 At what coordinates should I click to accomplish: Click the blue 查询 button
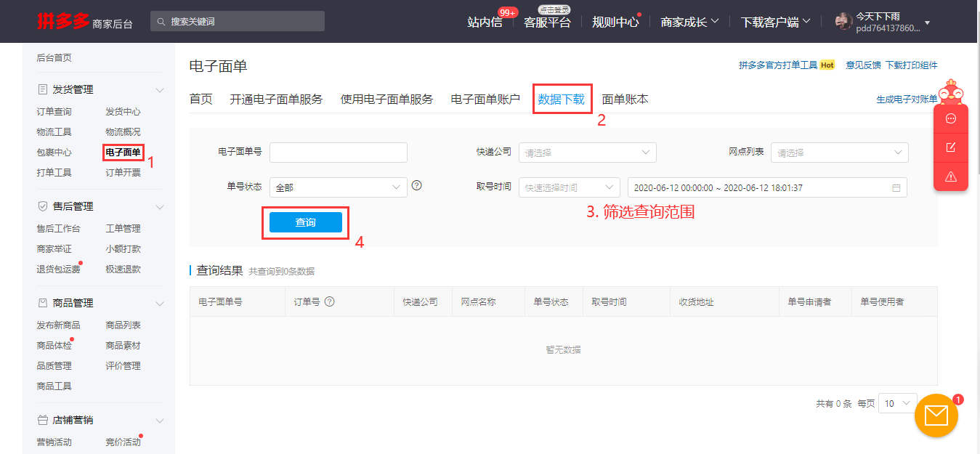[x=305, y=222]
